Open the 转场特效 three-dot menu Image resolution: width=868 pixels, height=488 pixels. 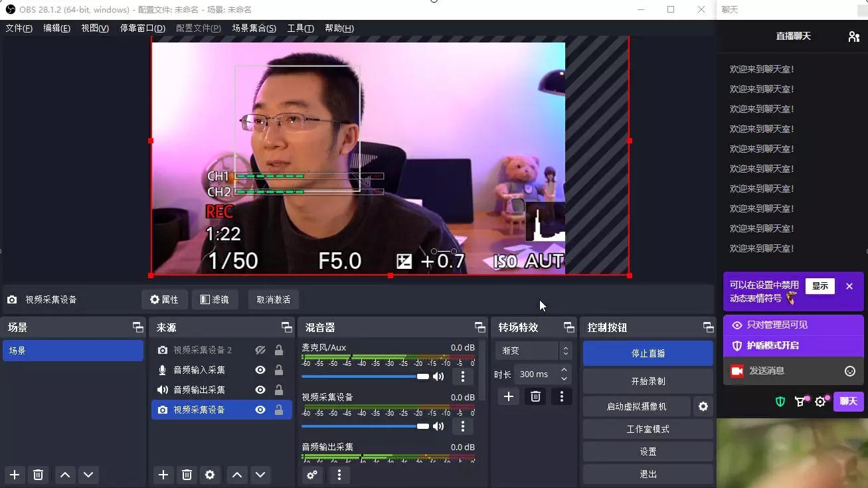(x=561, y=396)
